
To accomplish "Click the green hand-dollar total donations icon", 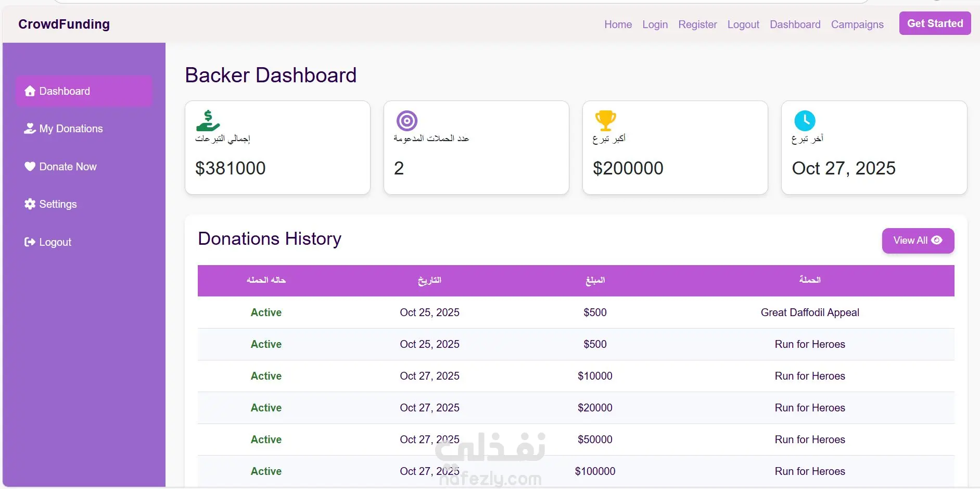I will 208,121.
